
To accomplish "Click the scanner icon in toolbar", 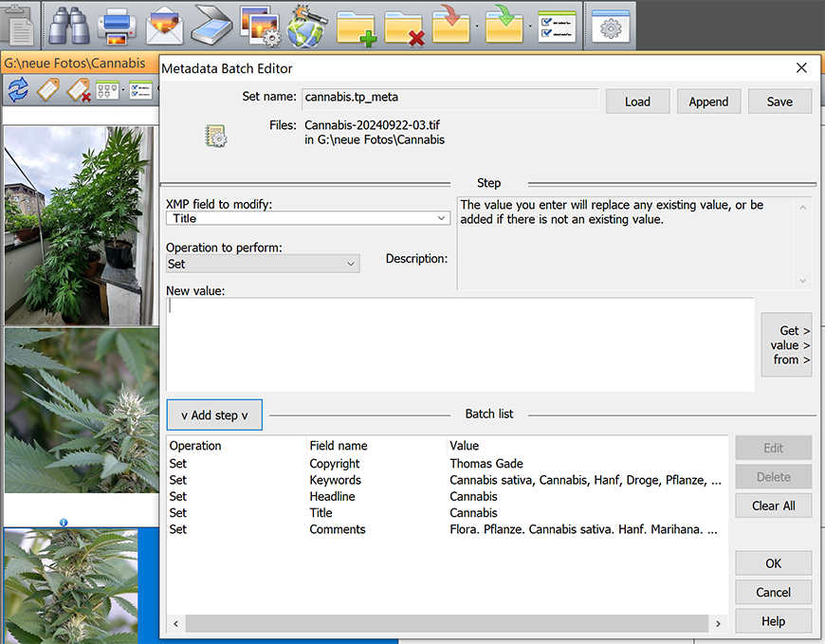I will point(211,26).
